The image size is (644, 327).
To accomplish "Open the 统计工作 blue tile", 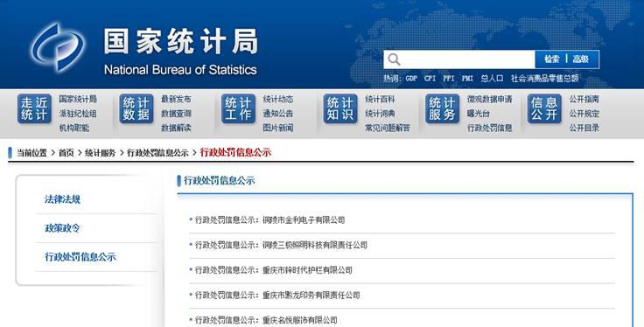I will [x=238, y=108].
